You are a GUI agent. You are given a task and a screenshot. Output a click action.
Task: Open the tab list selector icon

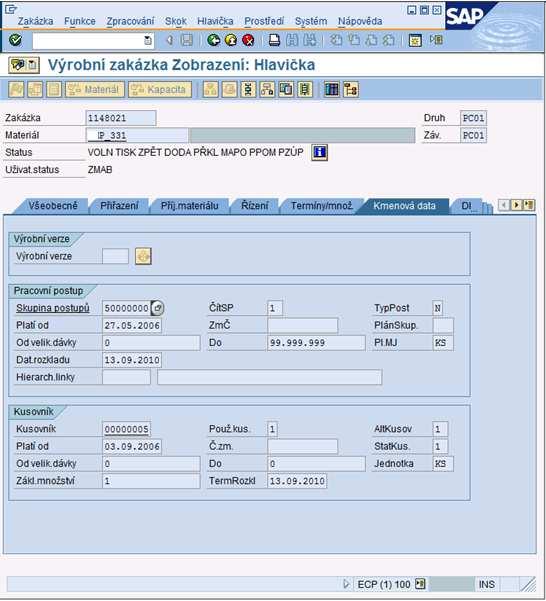point(529,205)
